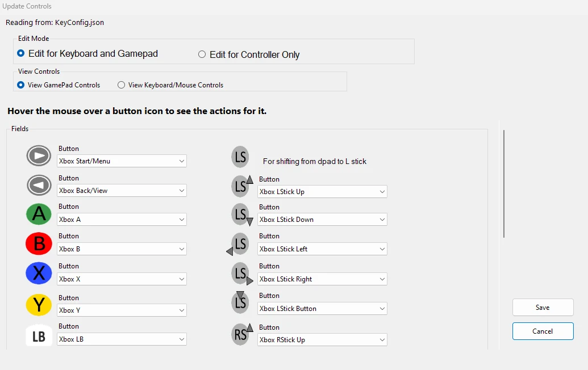Click the green Xbox A button icon
The image size is (588, 370).
[39, 214]
